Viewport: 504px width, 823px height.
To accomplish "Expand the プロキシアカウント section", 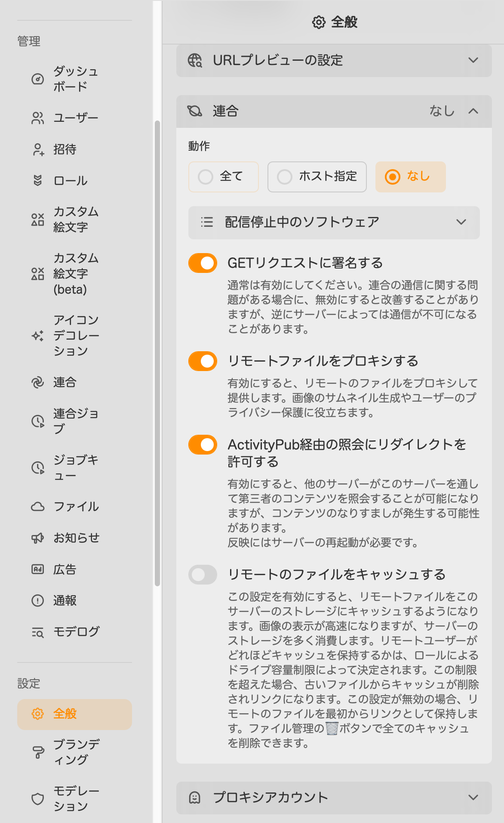I will (x=334, y=798).
